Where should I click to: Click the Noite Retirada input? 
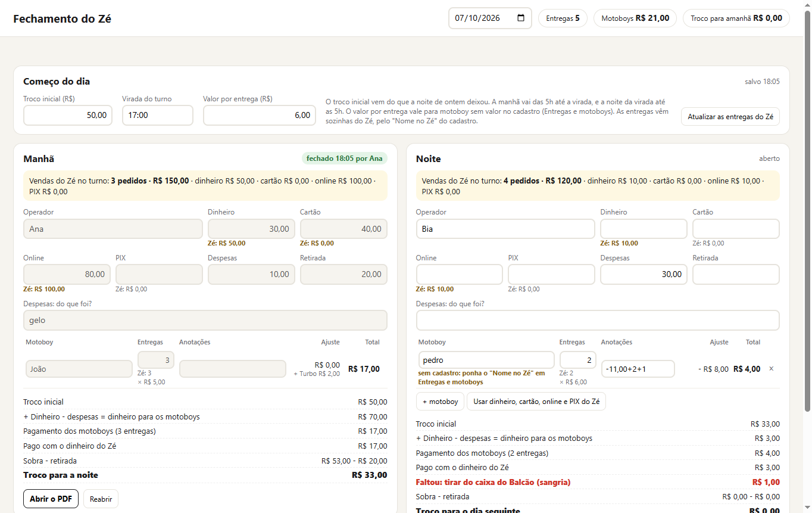coord(736,275)
